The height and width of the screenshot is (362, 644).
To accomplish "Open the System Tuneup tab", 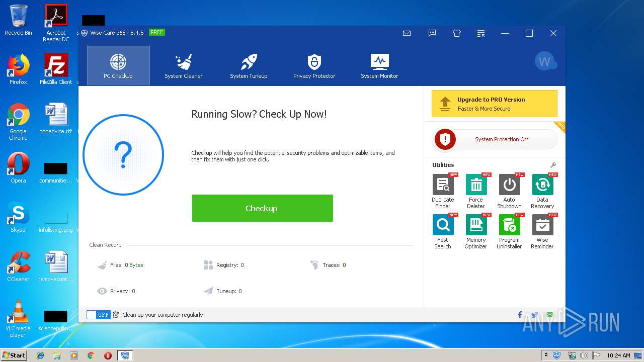I will coord(249,66).
